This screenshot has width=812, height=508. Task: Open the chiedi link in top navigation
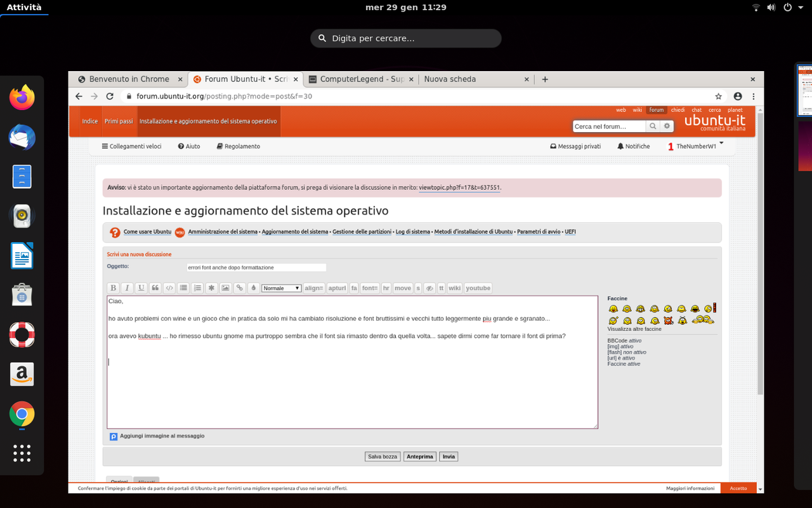(x=678, y=110)
